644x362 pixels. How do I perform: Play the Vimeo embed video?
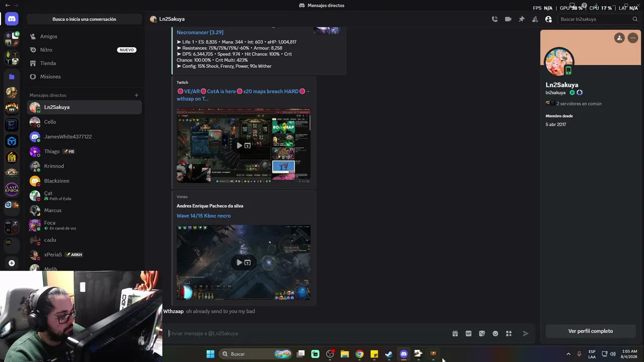point(239,262)
